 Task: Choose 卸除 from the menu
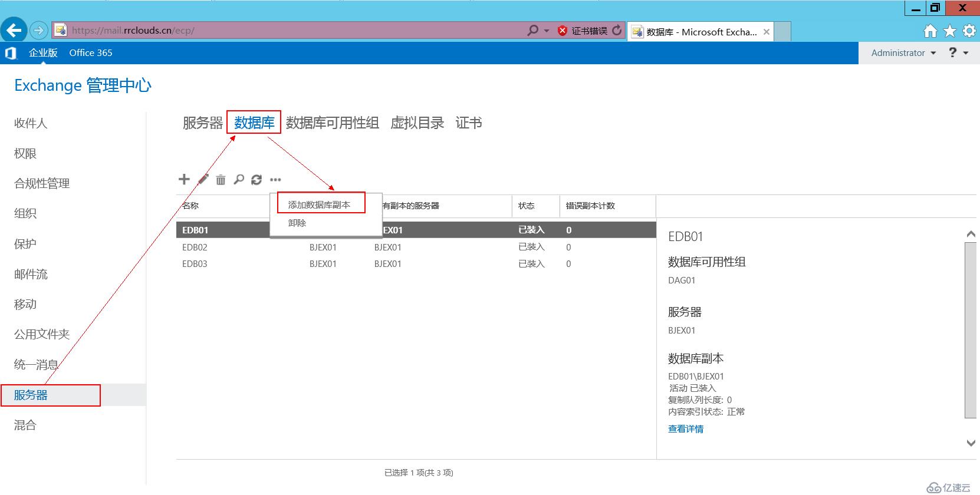(x=297, y=223)
